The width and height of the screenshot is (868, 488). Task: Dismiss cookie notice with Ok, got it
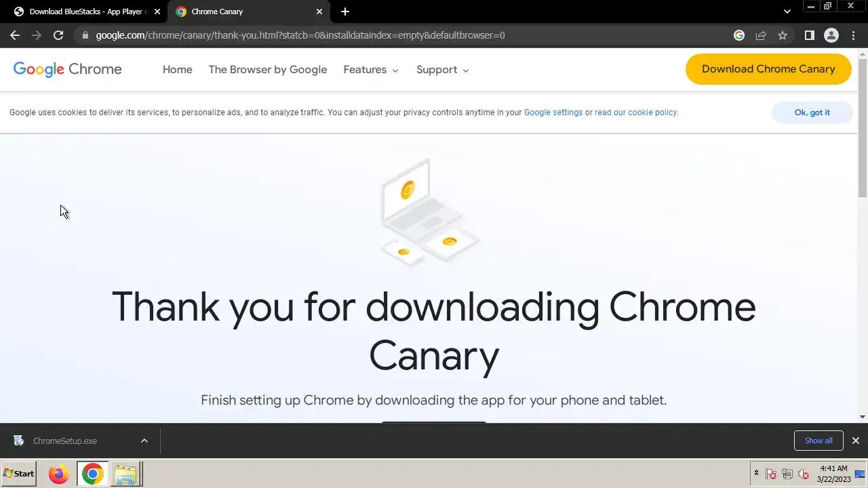tap(812, 113)
